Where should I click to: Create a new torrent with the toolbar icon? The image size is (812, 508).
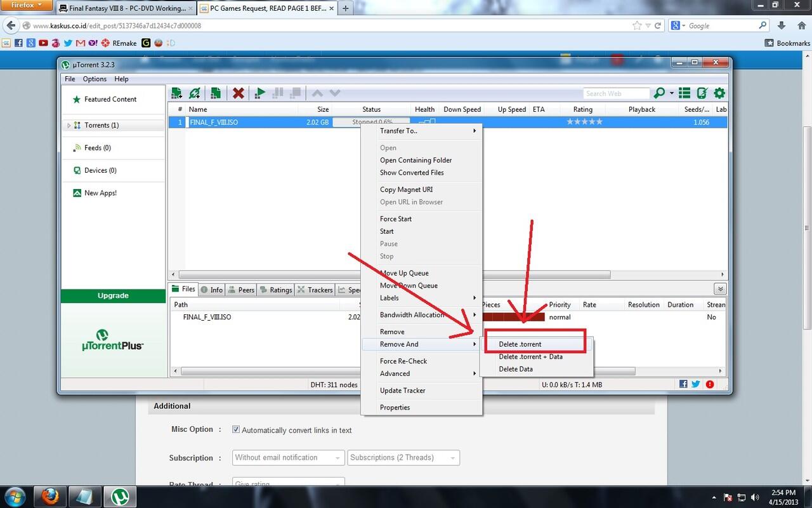pyautogui.click(x=215, y=93)
